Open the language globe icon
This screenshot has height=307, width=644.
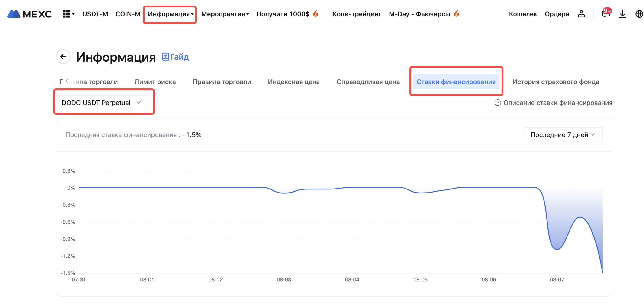point(639,14)
